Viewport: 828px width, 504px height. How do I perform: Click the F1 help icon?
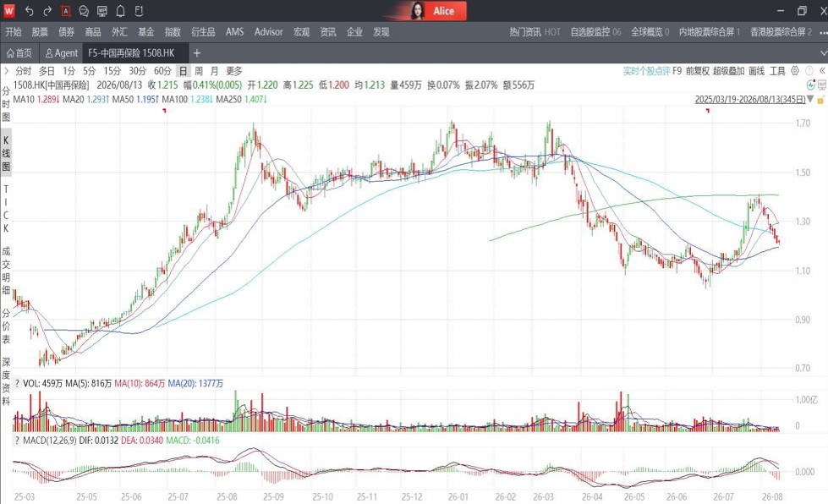[x=139, y=10]
